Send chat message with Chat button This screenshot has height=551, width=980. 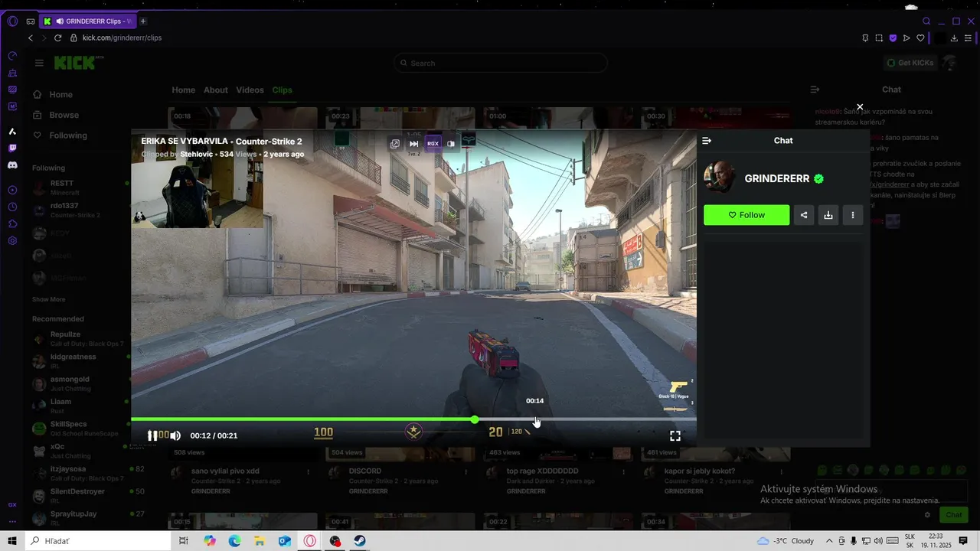pos(953,515)
